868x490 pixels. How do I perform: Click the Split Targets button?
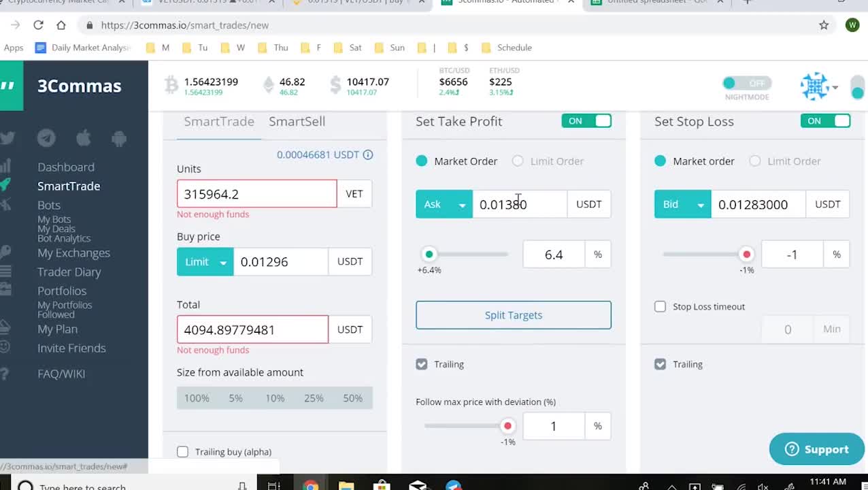tap(514, 315)
